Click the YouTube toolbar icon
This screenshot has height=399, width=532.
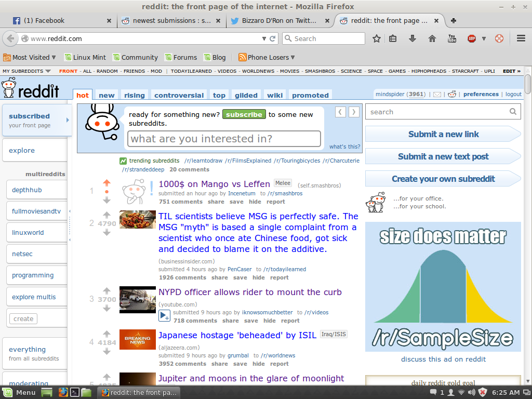click(452, 38)
